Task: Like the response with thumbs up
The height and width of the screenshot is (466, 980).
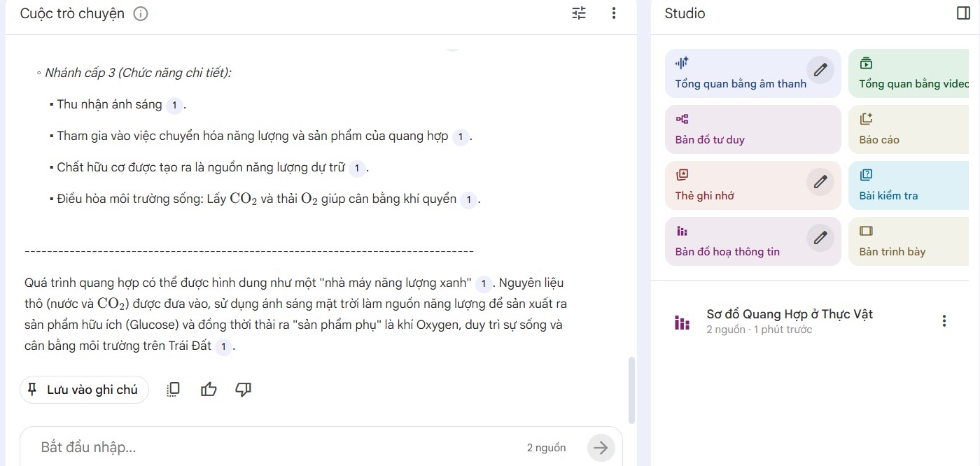Action: 209,390
